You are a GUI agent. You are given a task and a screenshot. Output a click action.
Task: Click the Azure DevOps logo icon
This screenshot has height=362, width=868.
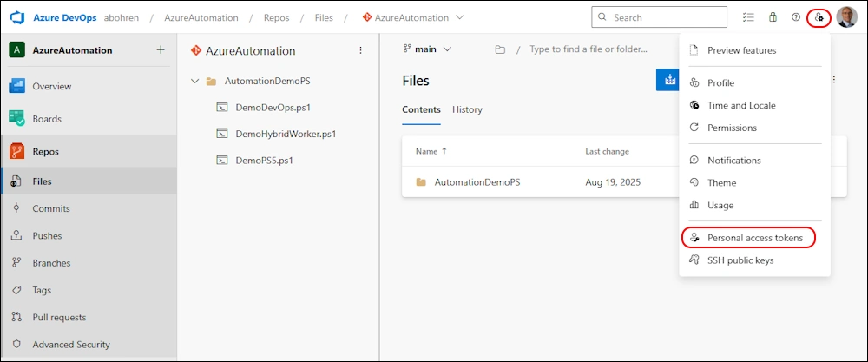click(16, 17)
